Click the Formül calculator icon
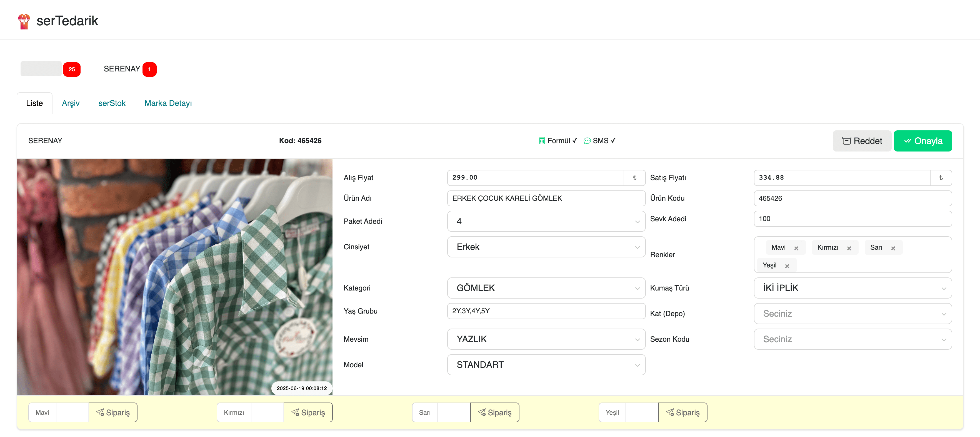Viewport: 980px width, 437px height. 542,141
